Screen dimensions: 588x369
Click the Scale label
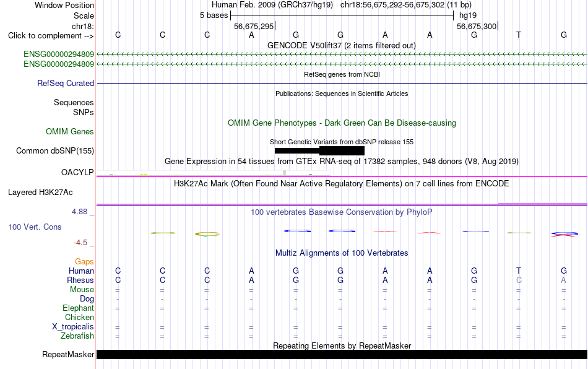84,15
